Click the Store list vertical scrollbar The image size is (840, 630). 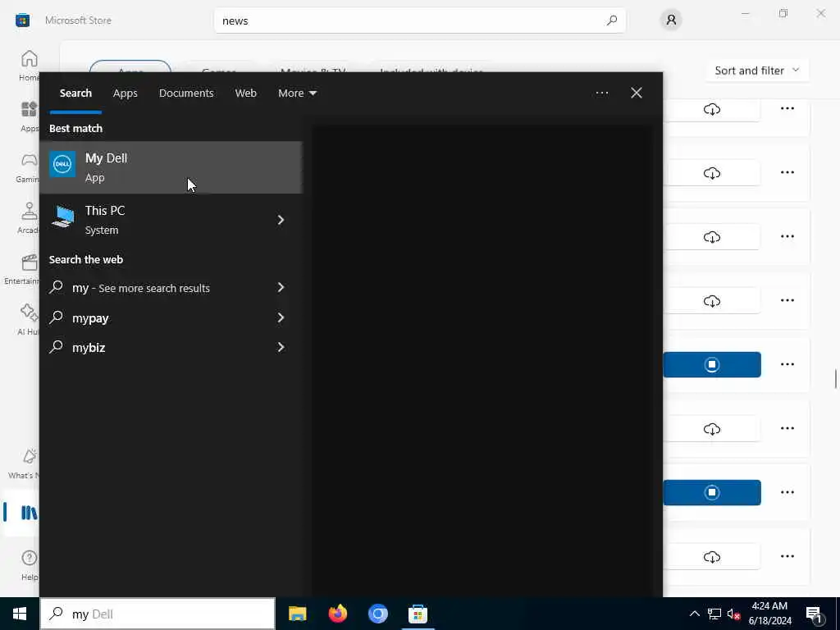[836, 379]
